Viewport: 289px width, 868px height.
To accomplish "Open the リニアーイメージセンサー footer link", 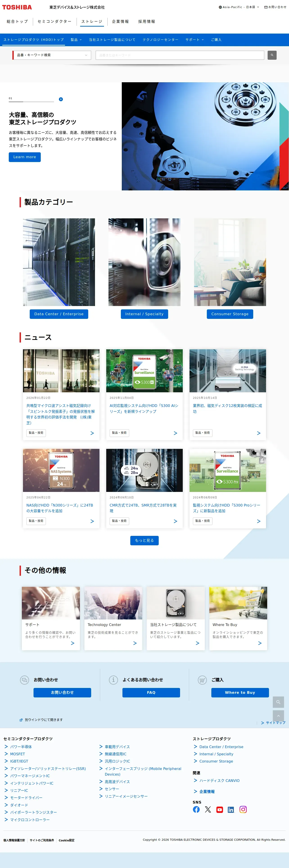I will [126, 796].
